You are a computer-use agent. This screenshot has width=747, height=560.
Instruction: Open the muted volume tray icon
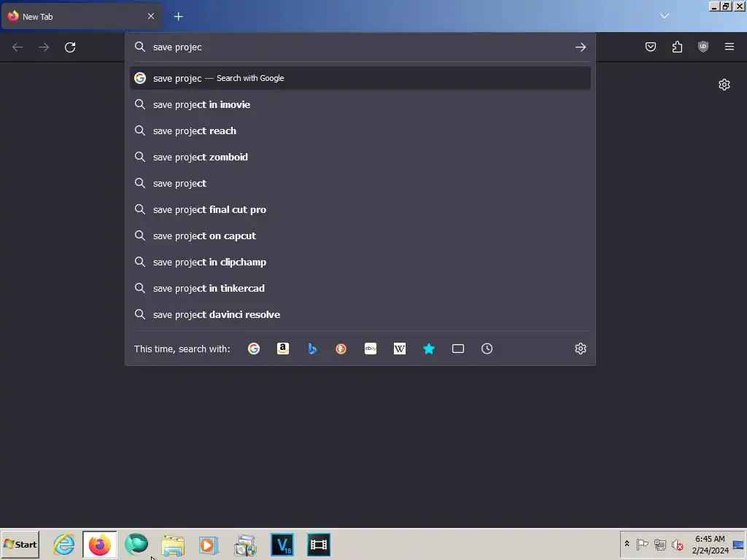(677, 544)
